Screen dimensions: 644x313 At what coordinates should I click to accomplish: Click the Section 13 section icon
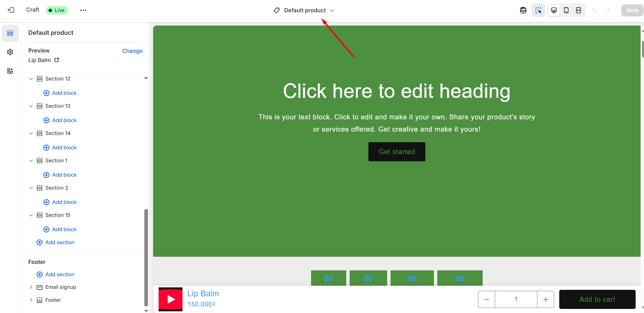click(x=40, y=106)
